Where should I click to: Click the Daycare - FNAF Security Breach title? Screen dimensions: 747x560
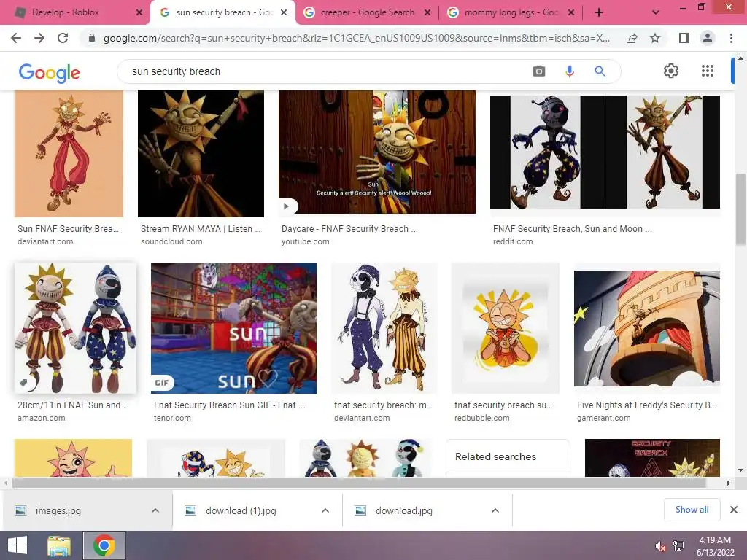pos(349,229)
